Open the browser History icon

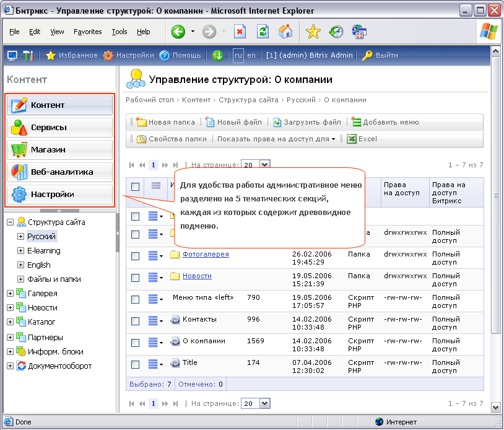tap(336, 32)
